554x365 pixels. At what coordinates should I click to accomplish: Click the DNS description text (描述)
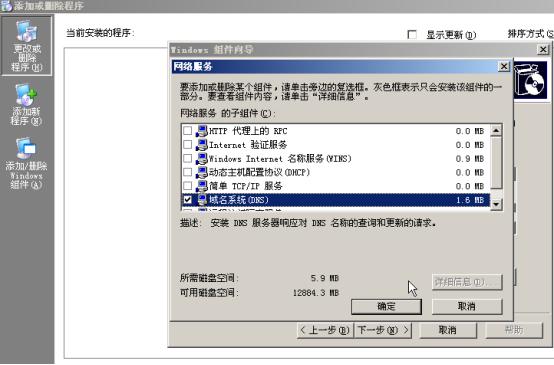[x=308, y=223]
